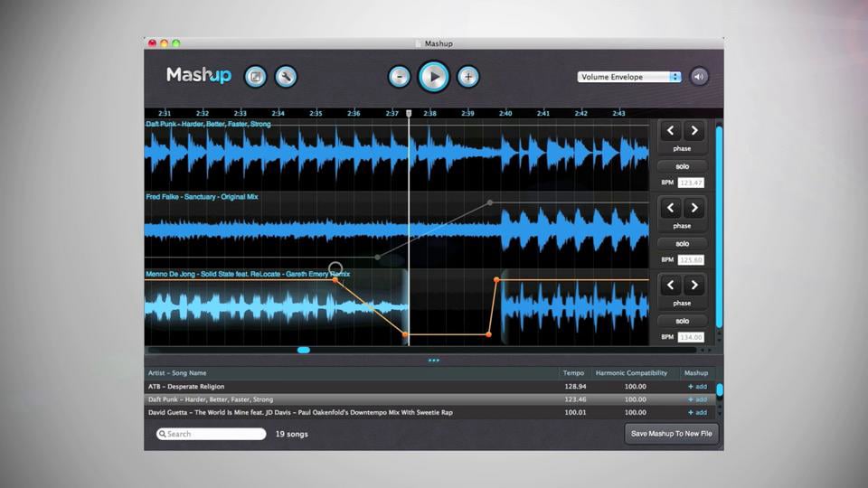Click the speaker volume icon
The height and width of the screenshot is (488, 868).
(x=699, y=76)
